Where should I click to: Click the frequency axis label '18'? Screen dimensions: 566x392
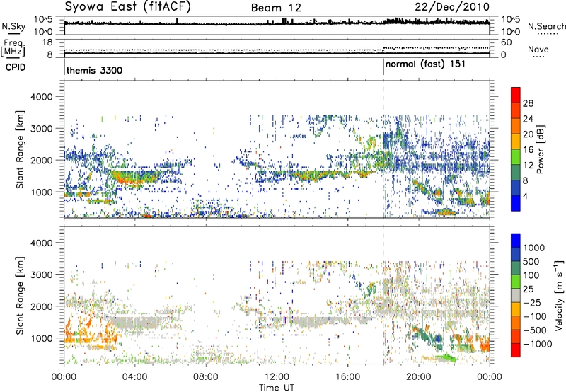pyautogui.click(x=47, y=42)
